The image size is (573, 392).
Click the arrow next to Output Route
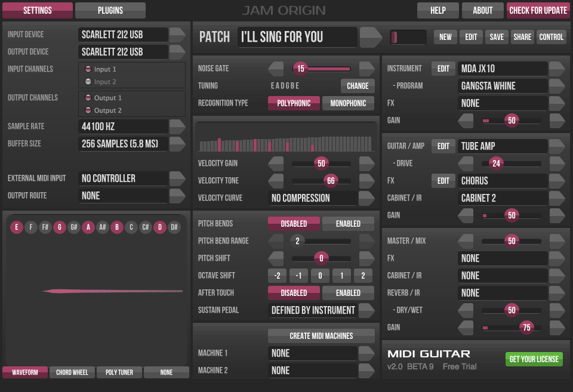(x=177, y=196)
